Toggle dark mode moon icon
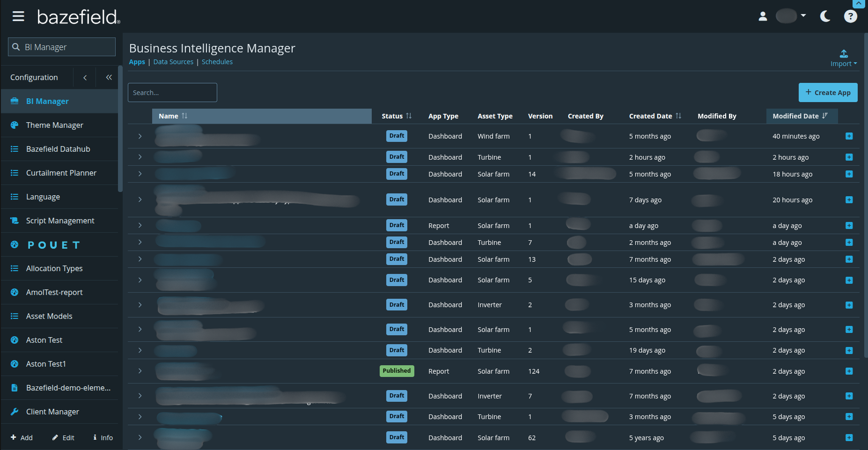The image size is (868, 450). tap(825, 16)
